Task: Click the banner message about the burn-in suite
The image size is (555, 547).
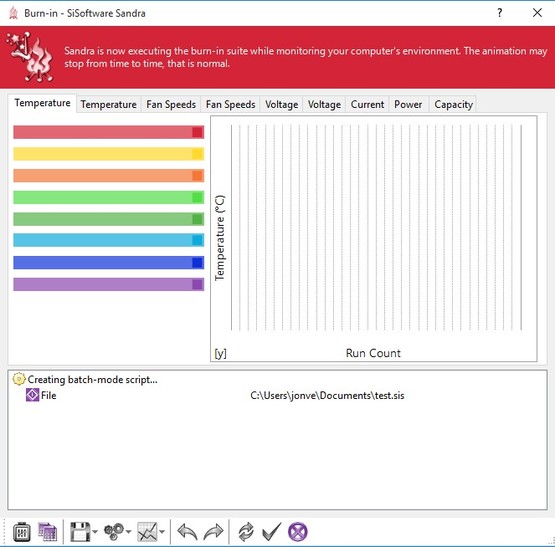Action: point(305,57)
